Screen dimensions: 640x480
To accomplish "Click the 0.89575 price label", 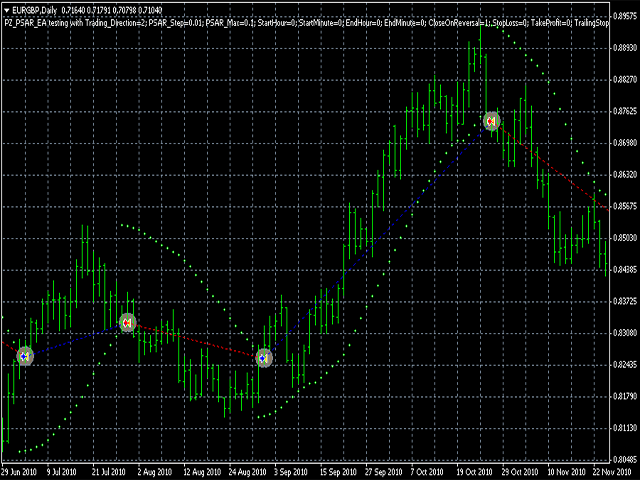I will [626, 16].
